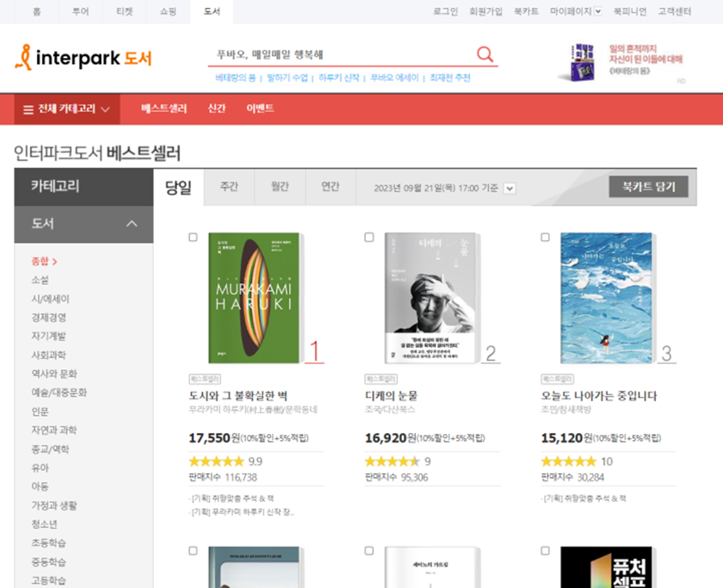This screenshot has height=588, width=723.
Task: Open the 이벤트 menu item
Action: point(260,109)
